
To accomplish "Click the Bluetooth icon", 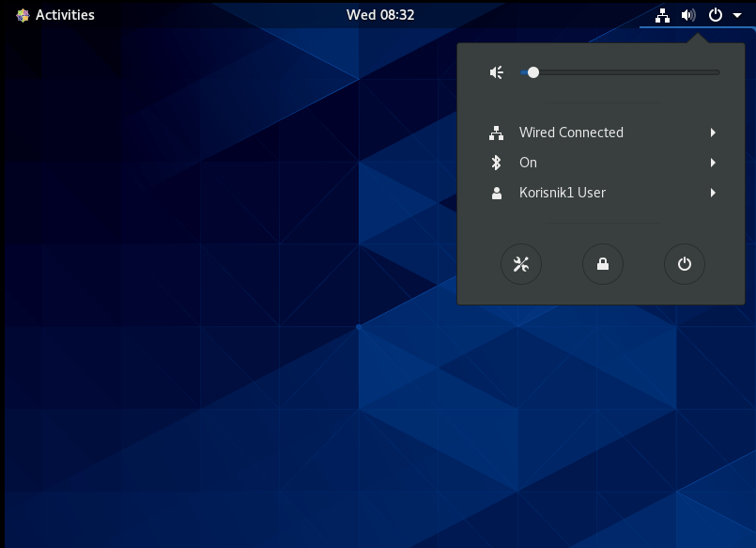I will pyautogui.click(x=496, y=163).
